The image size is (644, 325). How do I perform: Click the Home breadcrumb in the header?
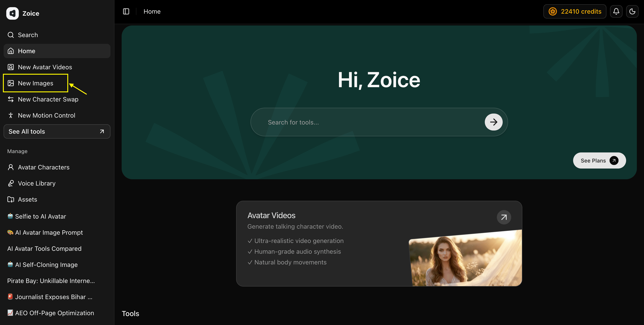(152, 11)
